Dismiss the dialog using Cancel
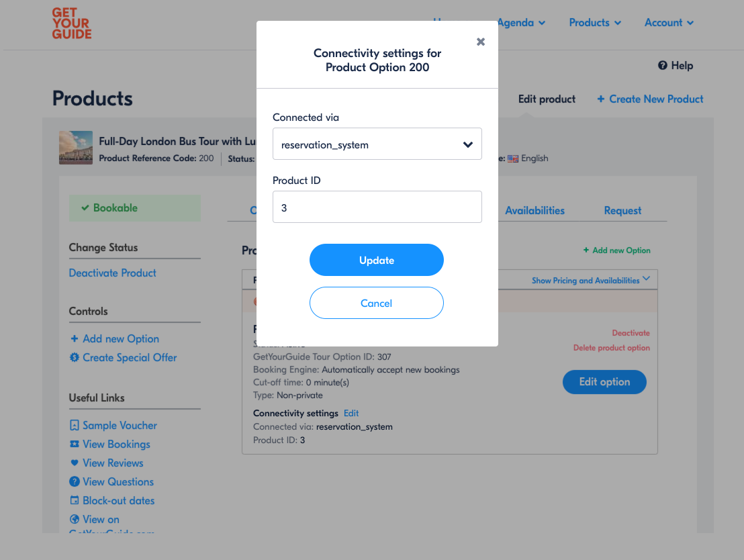The height and width of the screenshot is (560, 744). coord(377,303)
